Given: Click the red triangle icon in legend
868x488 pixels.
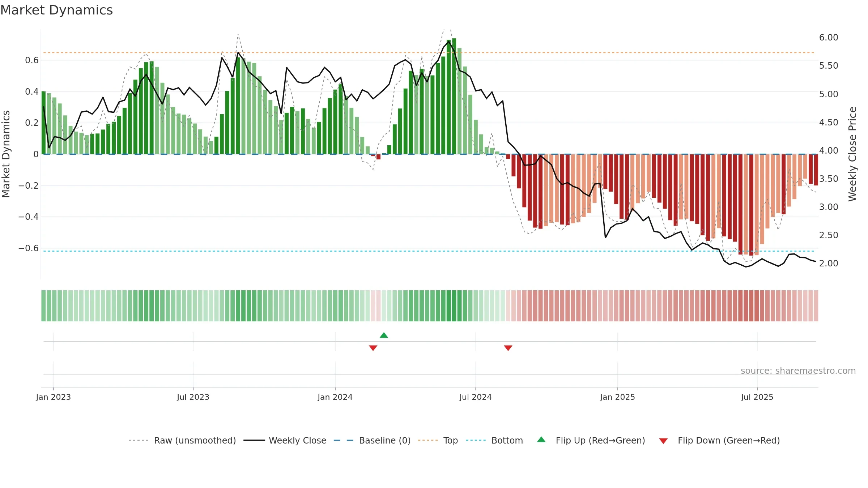Looking at the screenshot, I should (x=663, y=441).
